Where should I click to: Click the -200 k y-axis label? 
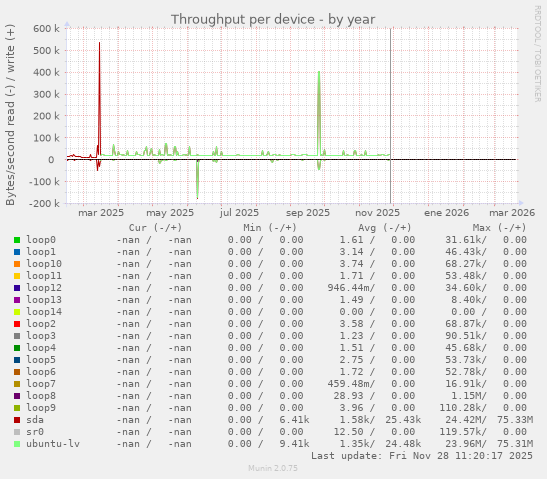click(44, 203)
